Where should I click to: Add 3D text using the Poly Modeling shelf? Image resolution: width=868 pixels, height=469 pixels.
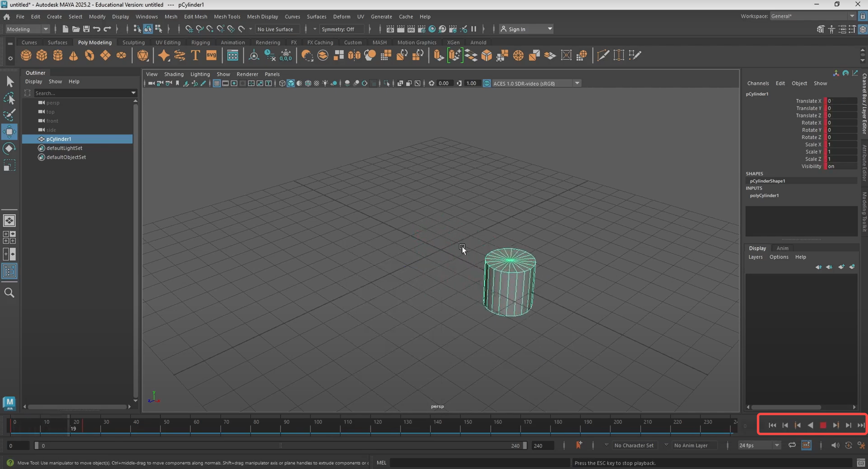(195, 55)
